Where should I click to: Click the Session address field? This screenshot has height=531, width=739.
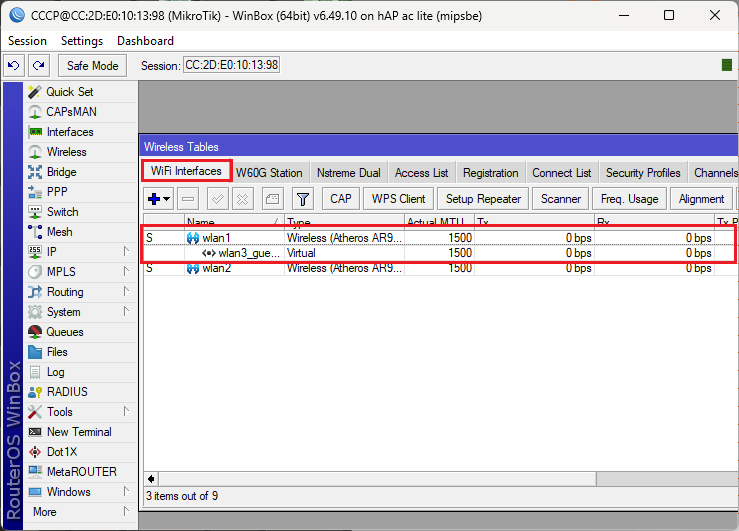coord(231,65)
